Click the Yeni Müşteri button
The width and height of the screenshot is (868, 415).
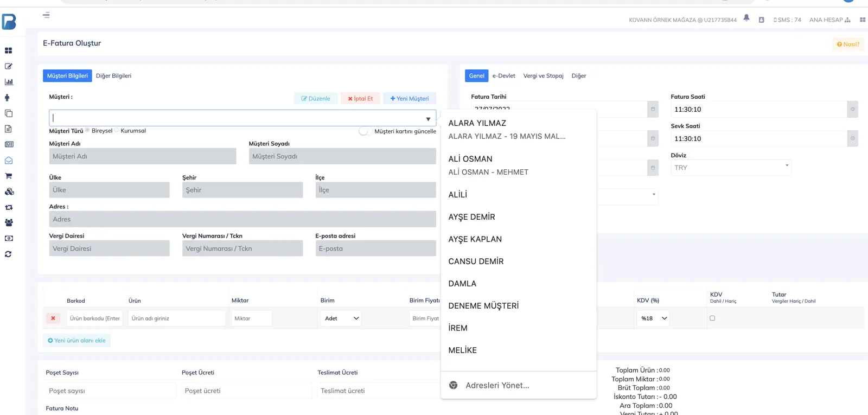pyautogui.click(x=410, y=99)
